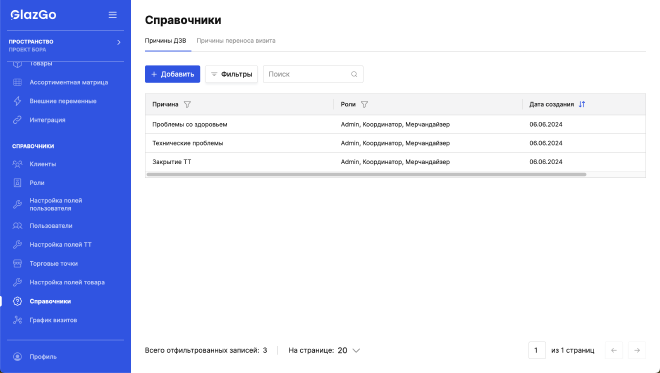Click the search magnifier icon
This screenshot has height=373, width=660.
pyautogui.click(x=354, y=74)
